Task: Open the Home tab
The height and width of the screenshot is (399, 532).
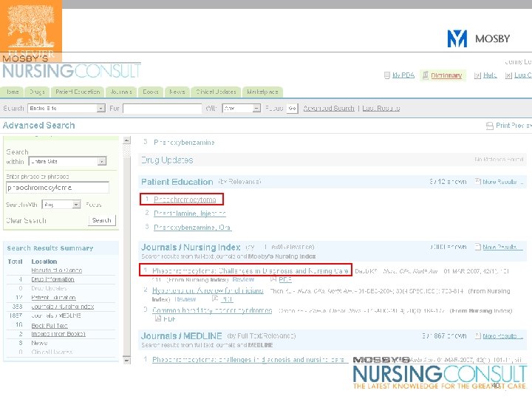Action: pyautogui.click(x=12, y=92)
